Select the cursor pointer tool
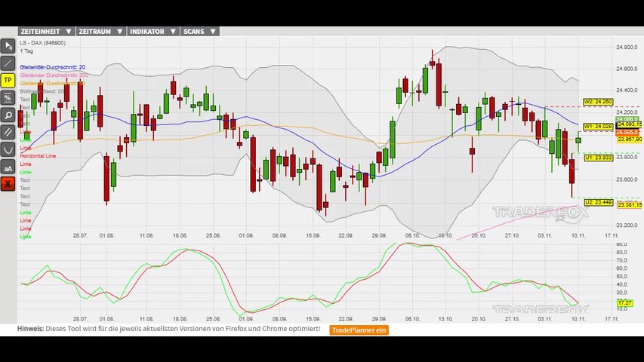The image size is (644, 362). point(8,46)
